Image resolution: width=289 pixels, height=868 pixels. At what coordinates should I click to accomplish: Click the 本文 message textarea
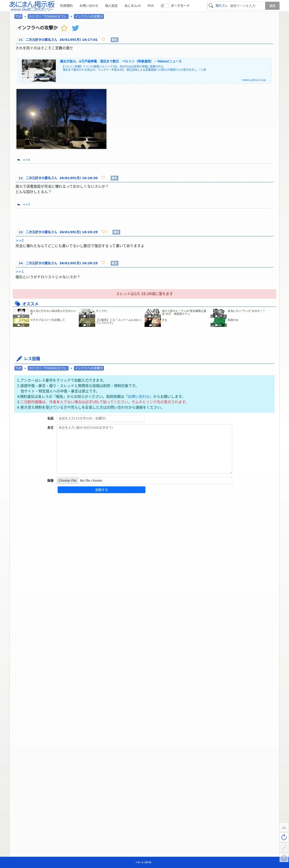pos(144,449)
